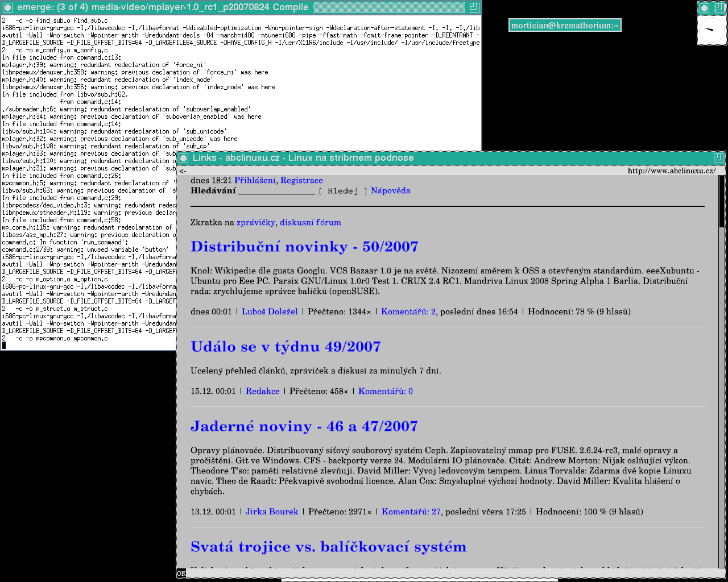Follow the Registrace link

(x=301, y=180)
